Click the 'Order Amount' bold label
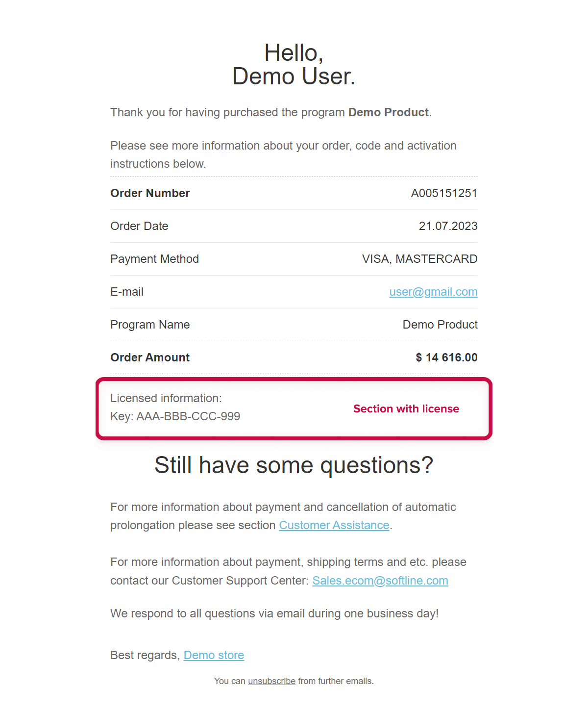Image resolution: width=588 pixels, height=713 pixels. pyautogui.click(x=150, y=357)
